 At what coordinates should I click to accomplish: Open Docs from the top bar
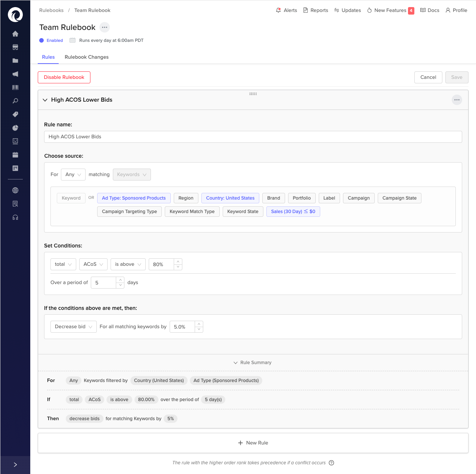click(430, 10)
